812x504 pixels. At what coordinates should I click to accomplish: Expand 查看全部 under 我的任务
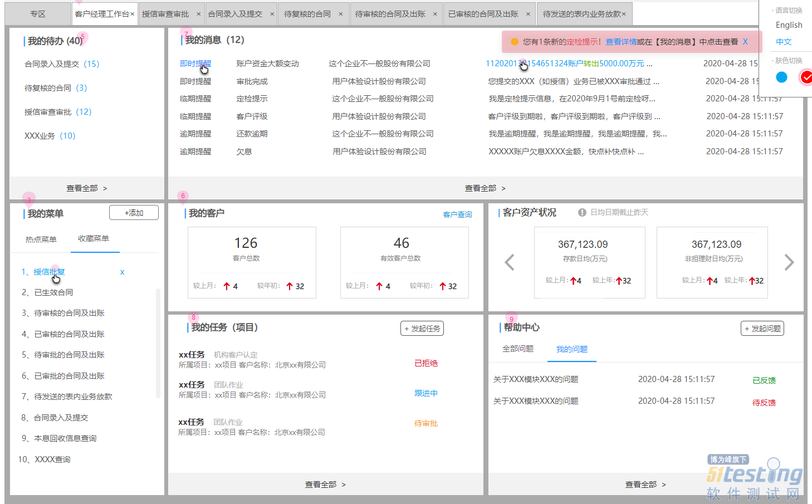point(325,485)
